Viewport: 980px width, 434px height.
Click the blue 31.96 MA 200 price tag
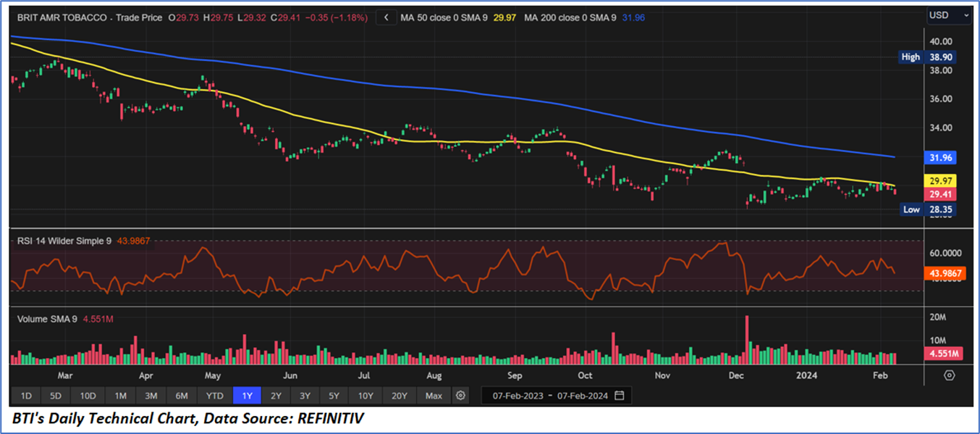(942, 157)
